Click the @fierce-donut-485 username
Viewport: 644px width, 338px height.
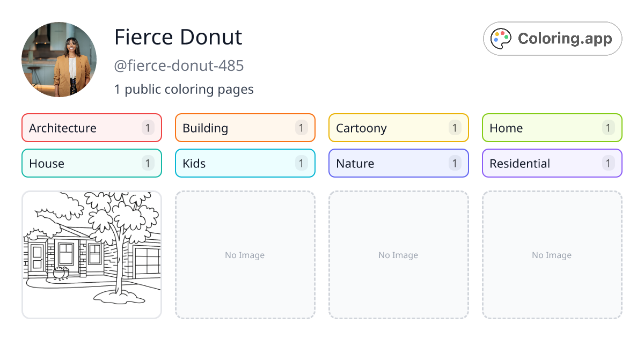click(179, 65)
